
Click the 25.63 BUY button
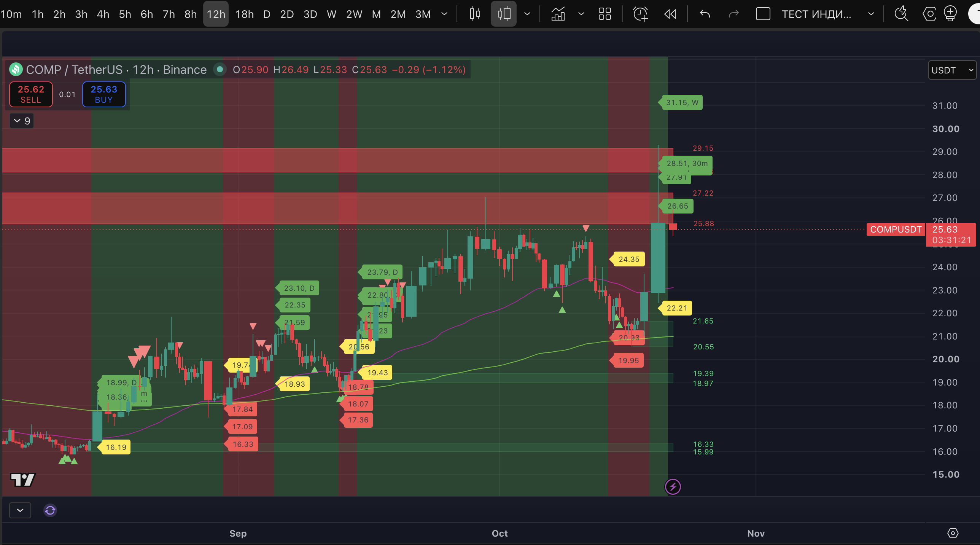[104, 94]
